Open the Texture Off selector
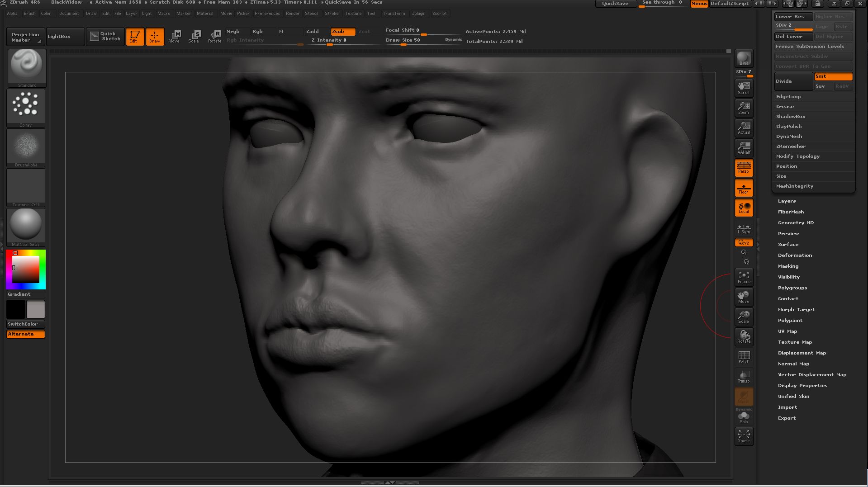Image resolution: width=868 pixels, height=487 pixels. pos(26,187)
